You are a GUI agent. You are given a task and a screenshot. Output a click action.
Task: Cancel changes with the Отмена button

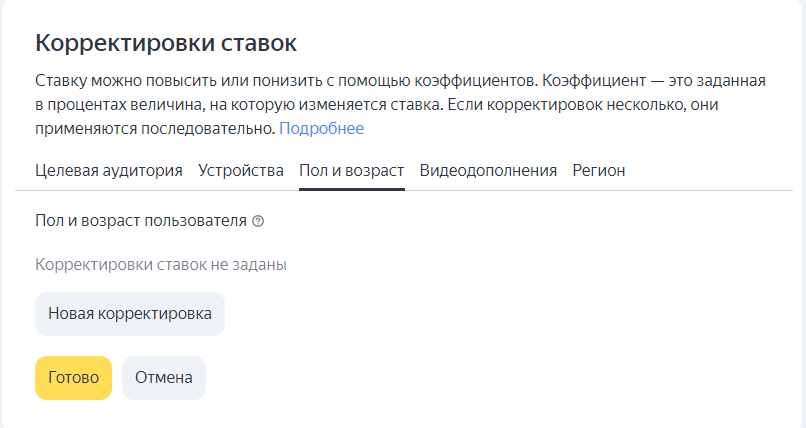coord(164,378)
